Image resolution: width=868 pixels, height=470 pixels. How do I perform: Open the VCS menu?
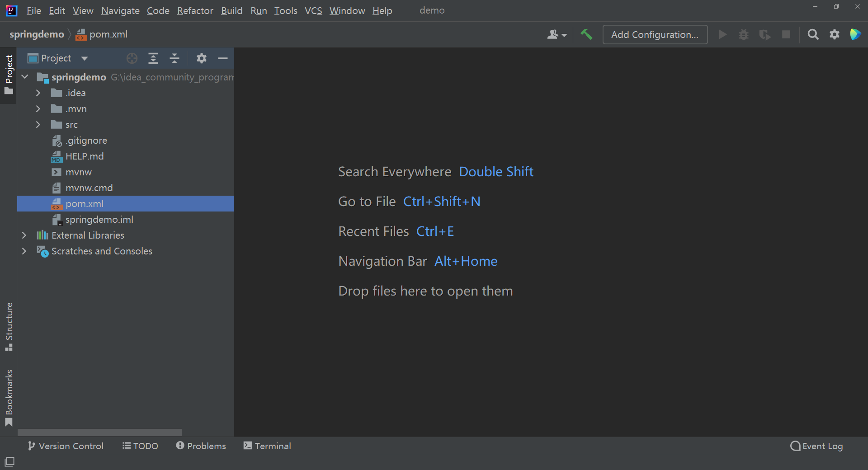pyautogui.click(x=313, y=10)
